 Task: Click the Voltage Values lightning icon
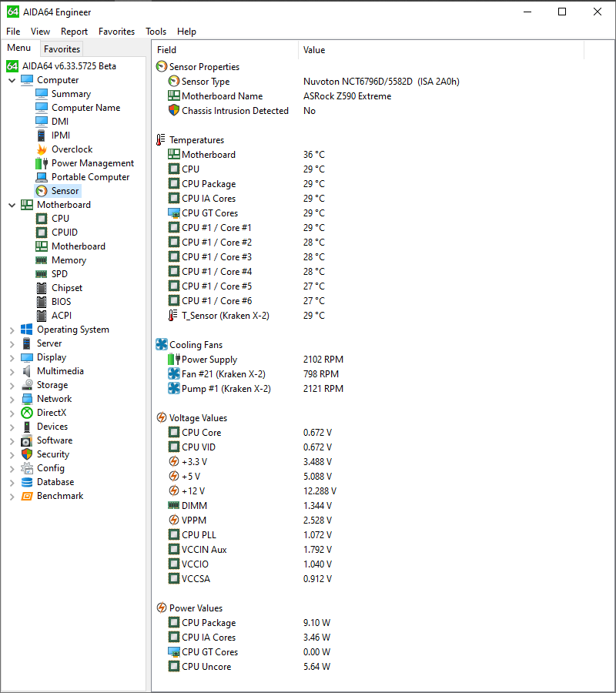coord(162,418)
